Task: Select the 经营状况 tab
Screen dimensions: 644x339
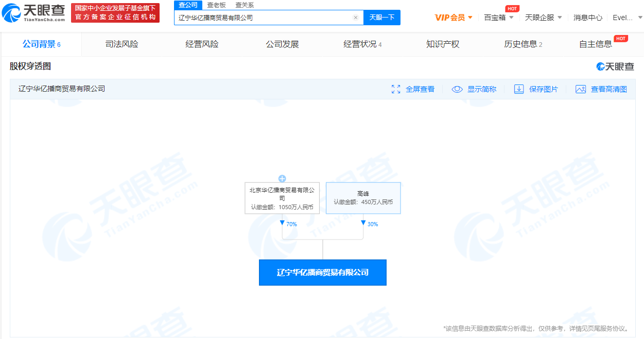Action: pyautogui.click(x=362, y=44)
